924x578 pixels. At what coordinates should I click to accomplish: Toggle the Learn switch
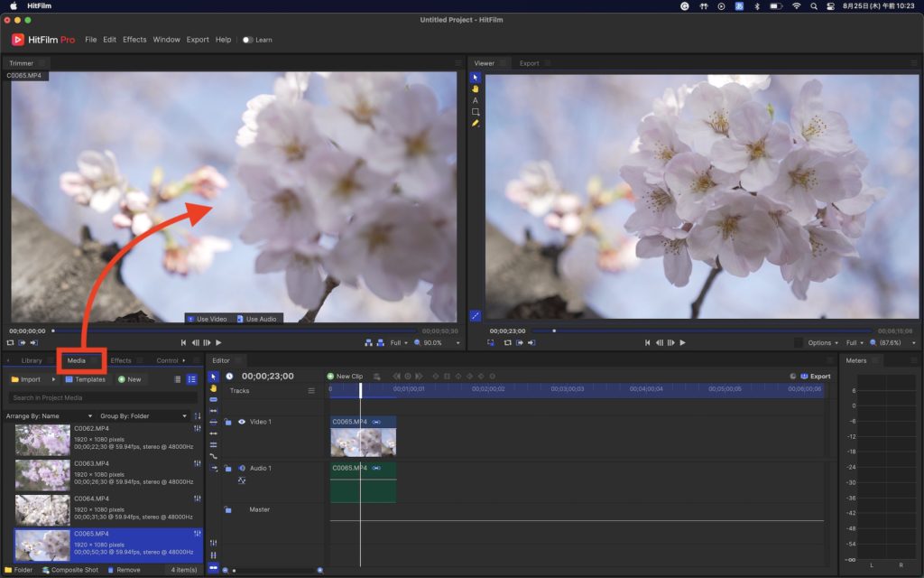pos(247,40)
